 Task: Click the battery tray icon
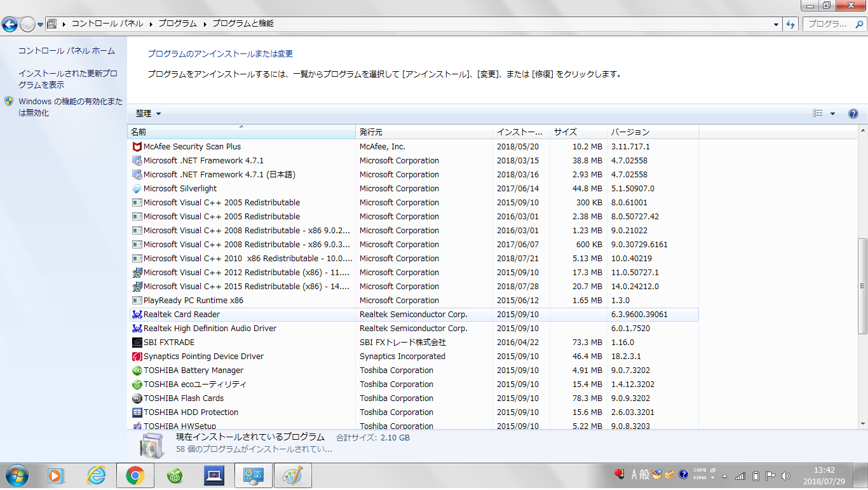756,475
